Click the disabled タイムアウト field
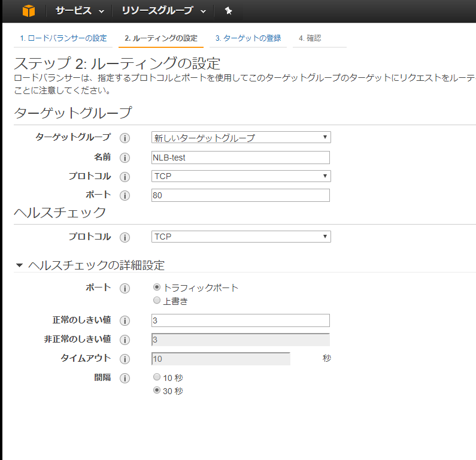Screen dimensions: 476x460 coord(221,359)
